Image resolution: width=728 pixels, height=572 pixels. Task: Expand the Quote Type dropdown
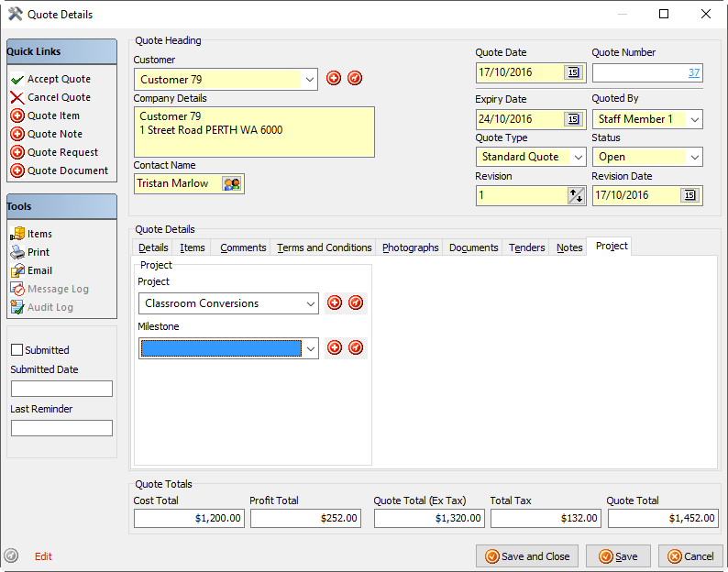tap(578, 158)
